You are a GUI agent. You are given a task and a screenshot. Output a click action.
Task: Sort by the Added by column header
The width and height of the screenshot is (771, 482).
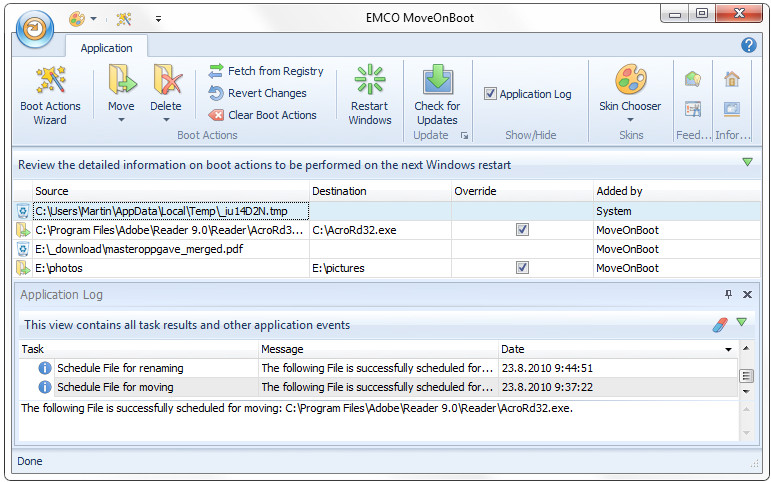coord(677,191)
